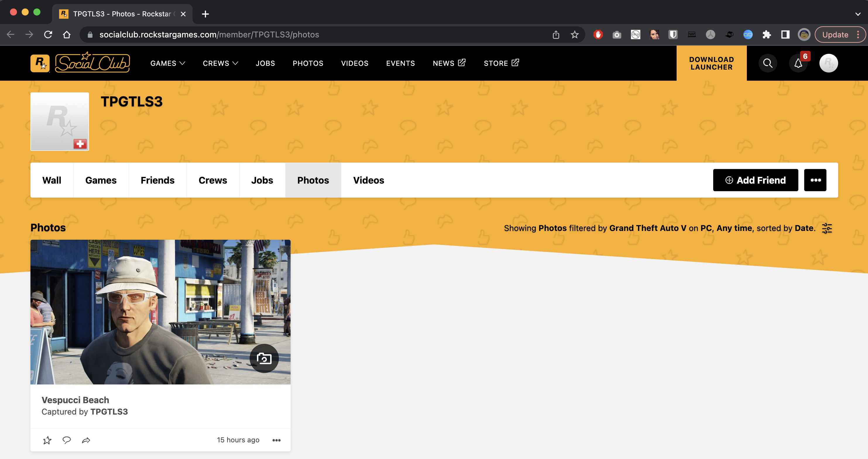This screenshot has width=868, height=459.
Task: Click the shield extension icon
Action: click(673, 34)
